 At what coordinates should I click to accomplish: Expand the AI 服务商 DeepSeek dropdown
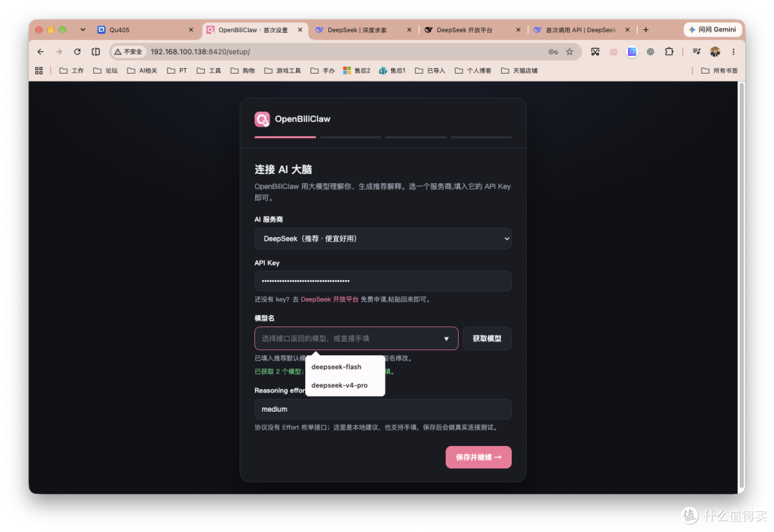383,238
